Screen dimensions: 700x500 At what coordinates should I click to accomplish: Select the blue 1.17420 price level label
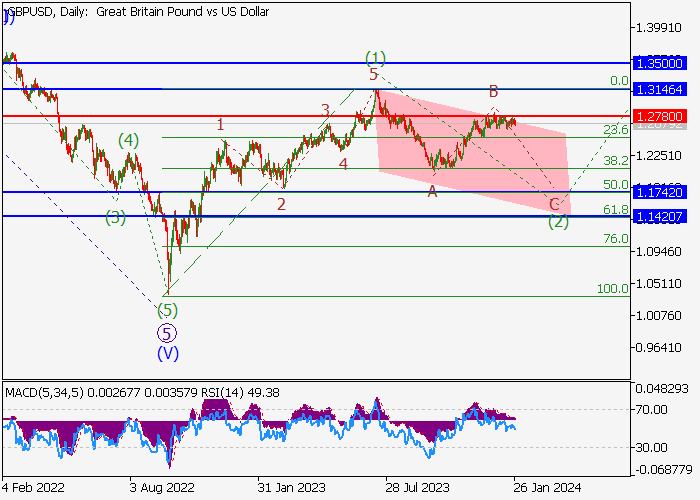[x=659, y=192]
